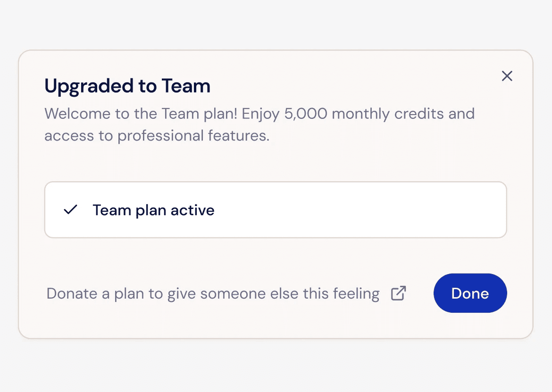Viewport: 552px width, 392px height.
Task: Select the Team plan active row
Action: pyautogui.click(x=275, y=210)
